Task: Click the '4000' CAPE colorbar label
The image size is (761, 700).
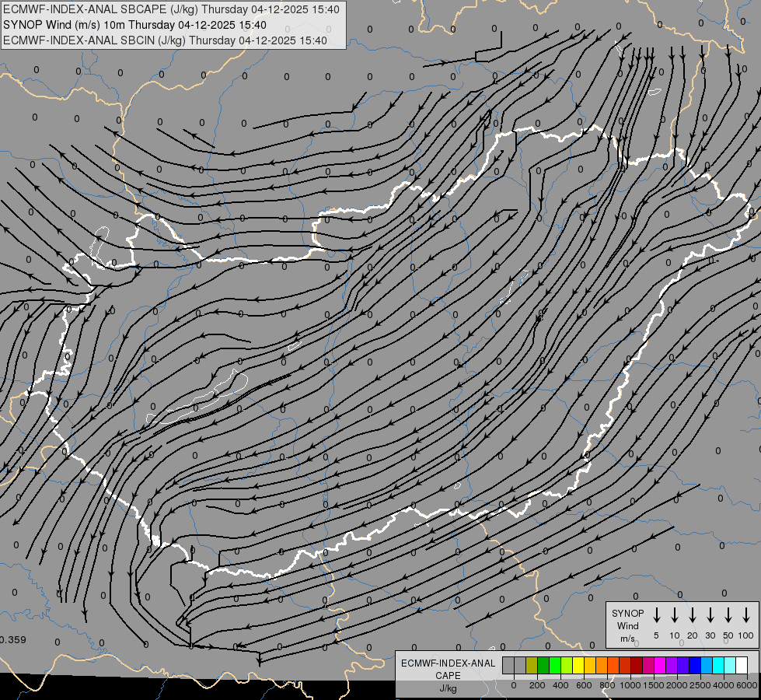Action: 724,685
